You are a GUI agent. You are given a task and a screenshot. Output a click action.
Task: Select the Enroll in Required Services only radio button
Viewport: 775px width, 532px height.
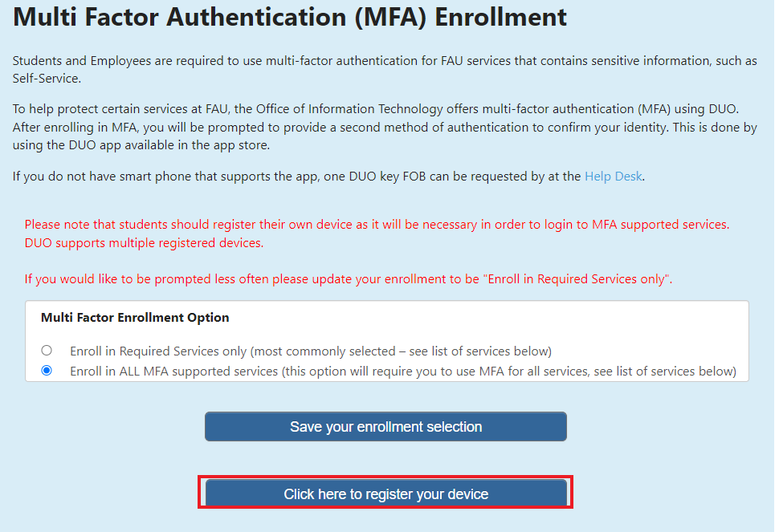[x=47, y=351]
